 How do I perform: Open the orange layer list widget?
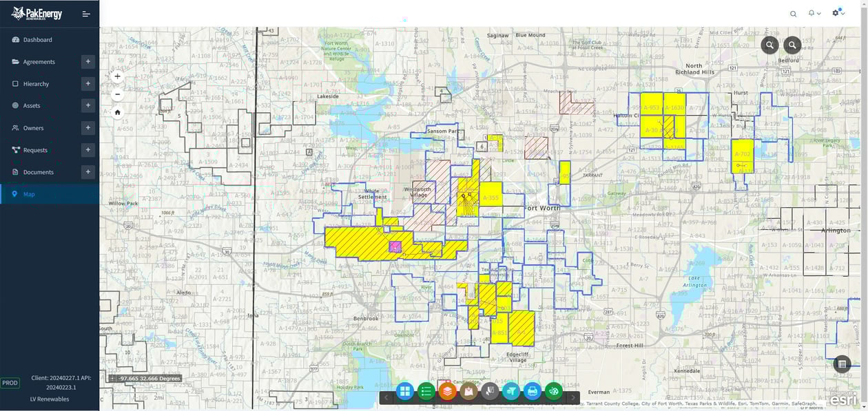447,392
